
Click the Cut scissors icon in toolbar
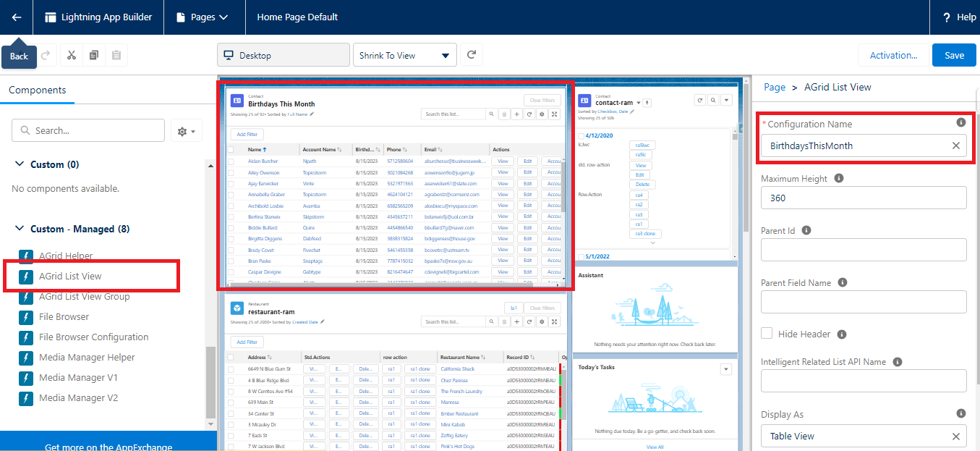72,55
